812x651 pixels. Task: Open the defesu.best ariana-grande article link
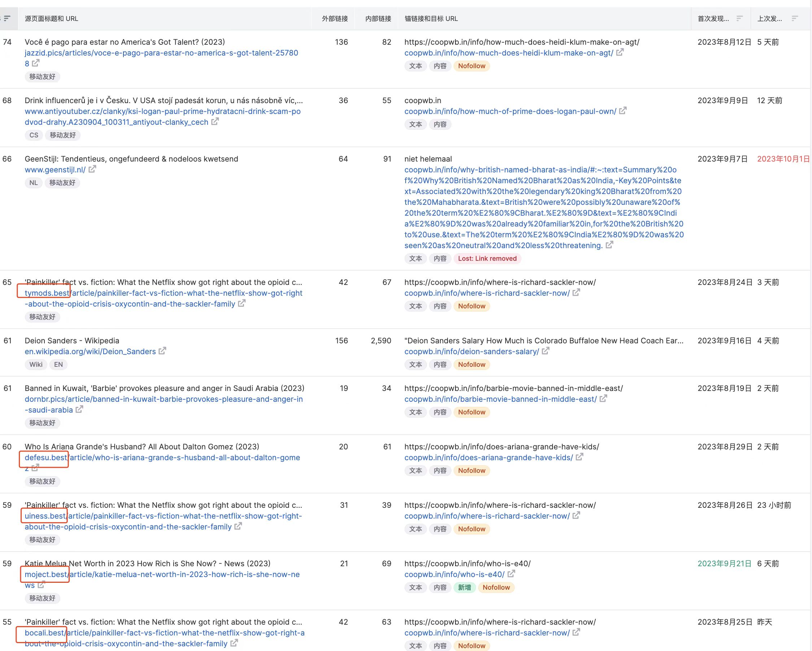coord(162,463)
